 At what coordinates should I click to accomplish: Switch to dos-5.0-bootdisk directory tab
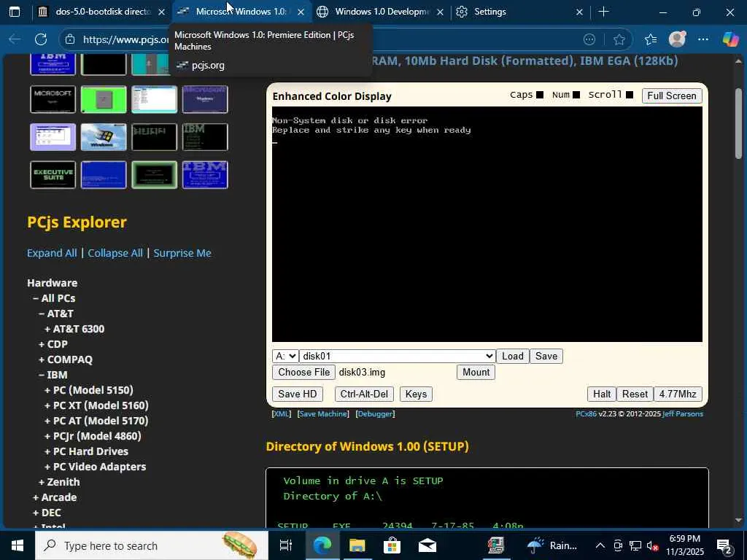[102, 12]
